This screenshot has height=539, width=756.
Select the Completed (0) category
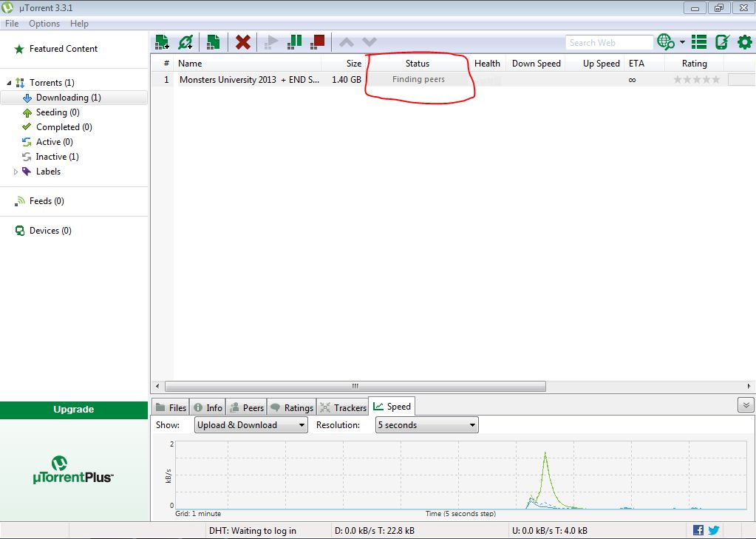[x=64, y=127]
